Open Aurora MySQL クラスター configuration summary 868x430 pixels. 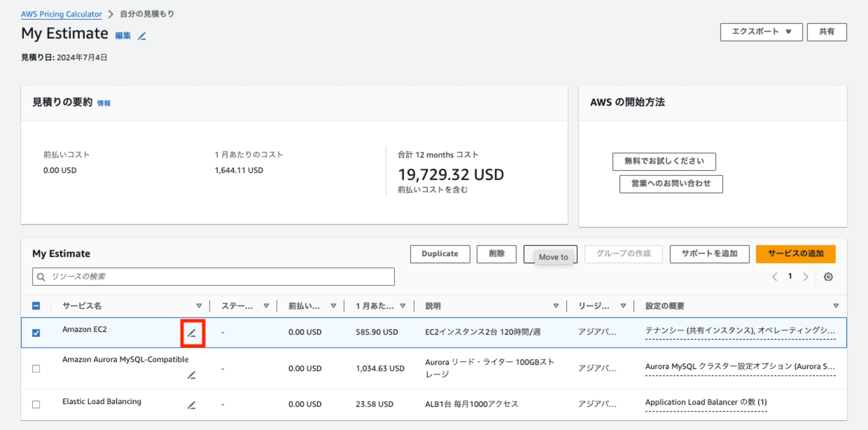click(740, 367)
